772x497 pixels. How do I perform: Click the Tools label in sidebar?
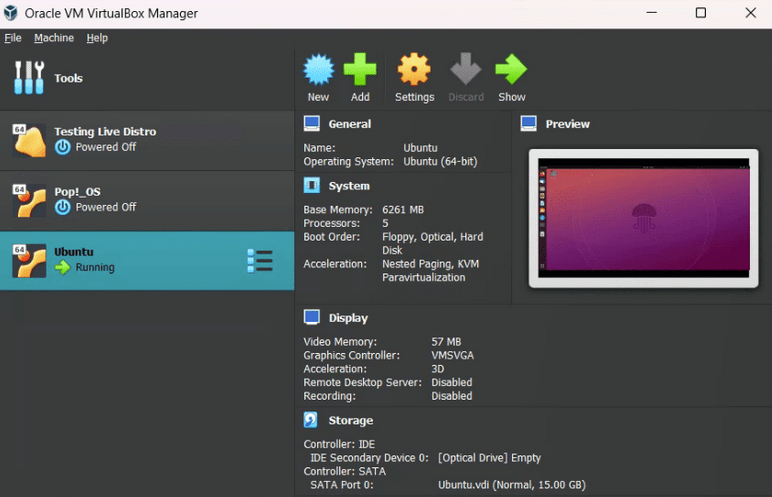click(x=68, y=78)
